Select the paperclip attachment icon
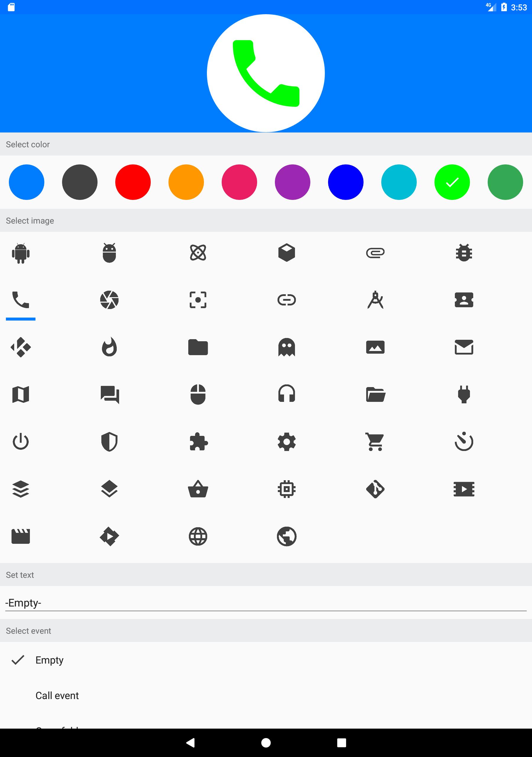The width and height of the screenshot is (532, 757). point(375,253)
